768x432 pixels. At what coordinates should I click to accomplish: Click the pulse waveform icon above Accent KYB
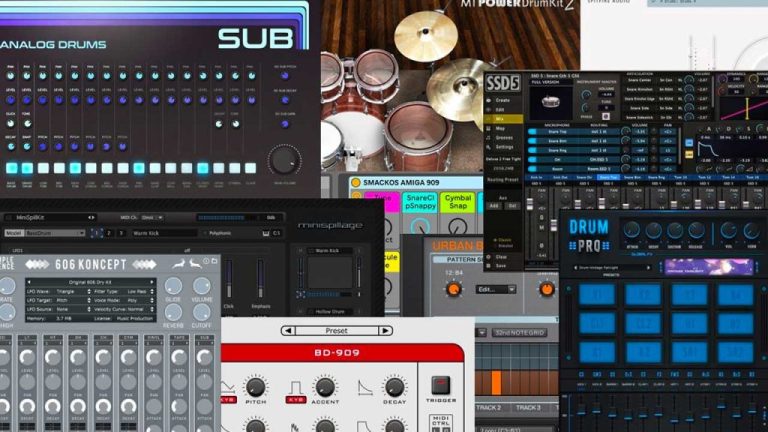click(x=295, y=388)
